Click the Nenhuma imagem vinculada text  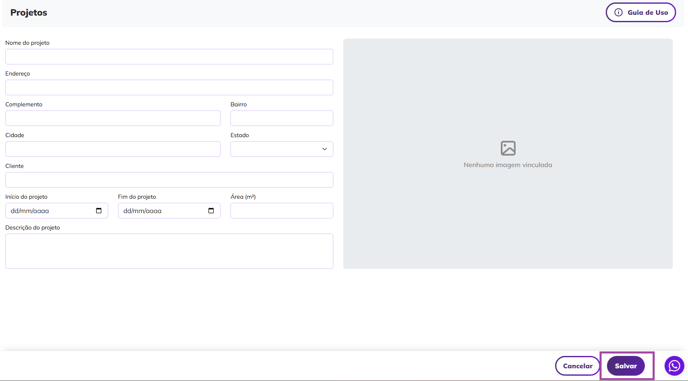click(508, 165)
